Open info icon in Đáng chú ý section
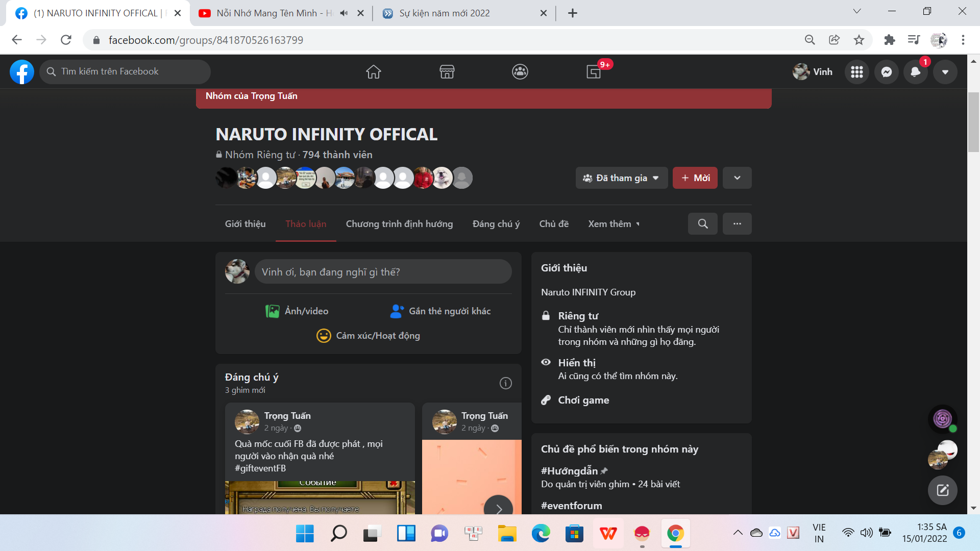980x551 pixels. tap(505, 383)
